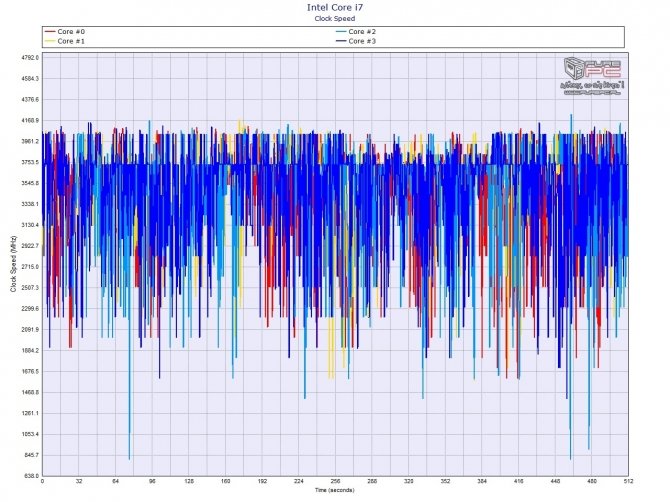
Task: Click the 160 tick on time axis
Action: click(x=226, y=481)
